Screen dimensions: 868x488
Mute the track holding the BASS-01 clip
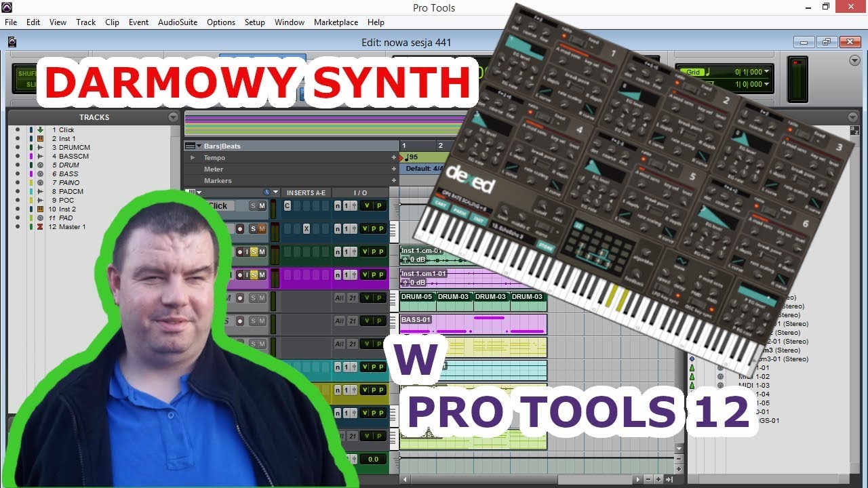[262, 321]
